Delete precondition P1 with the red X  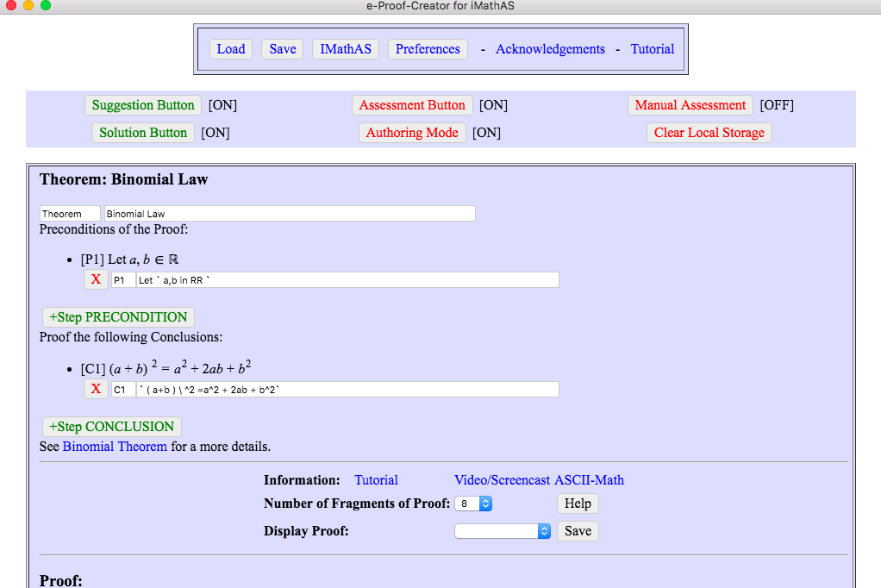click(x=95, y=279)
